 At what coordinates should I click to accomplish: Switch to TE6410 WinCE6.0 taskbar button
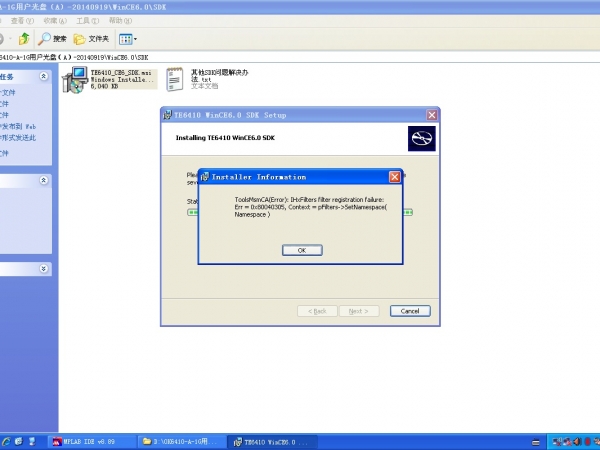click(x=272, y=441)
